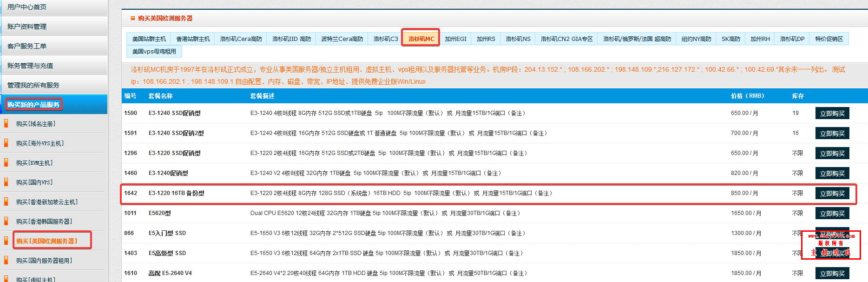
Task: Switch to the 美国站群主机 tab
Action: [x=149, y=39]
